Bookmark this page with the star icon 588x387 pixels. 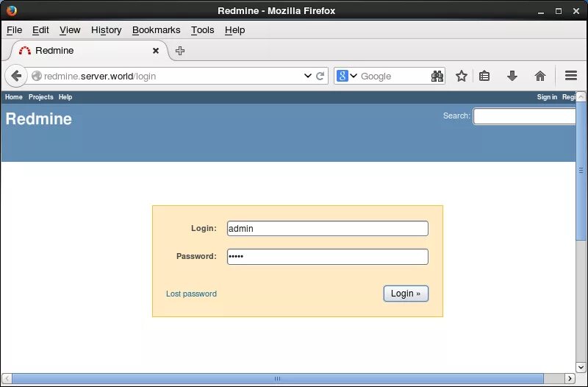(x=462, y=77)
